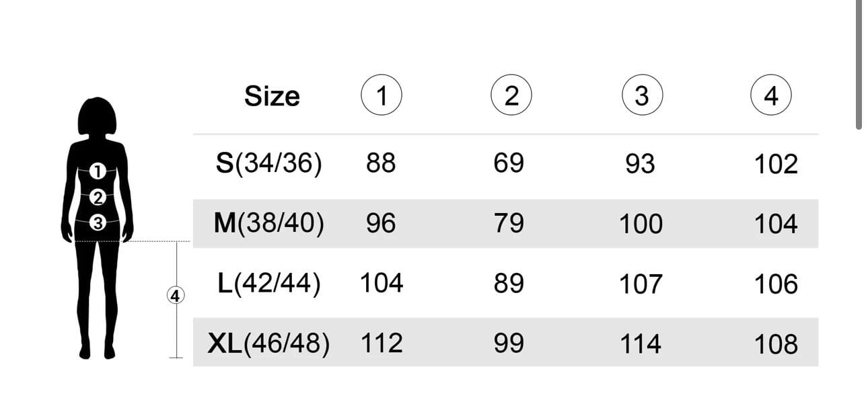
Task: Click the value 79 in the M row
Action: point(509,223)
